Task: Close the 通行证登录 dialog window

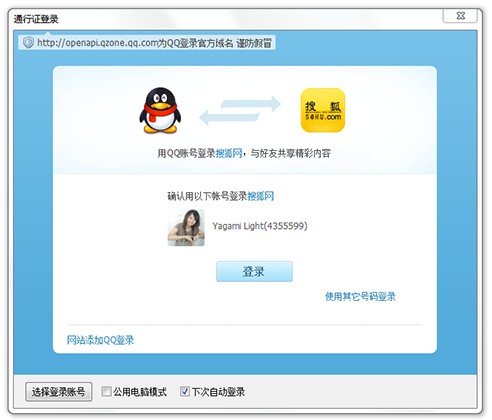Action: pyautogui.click(x=460, y=16)
